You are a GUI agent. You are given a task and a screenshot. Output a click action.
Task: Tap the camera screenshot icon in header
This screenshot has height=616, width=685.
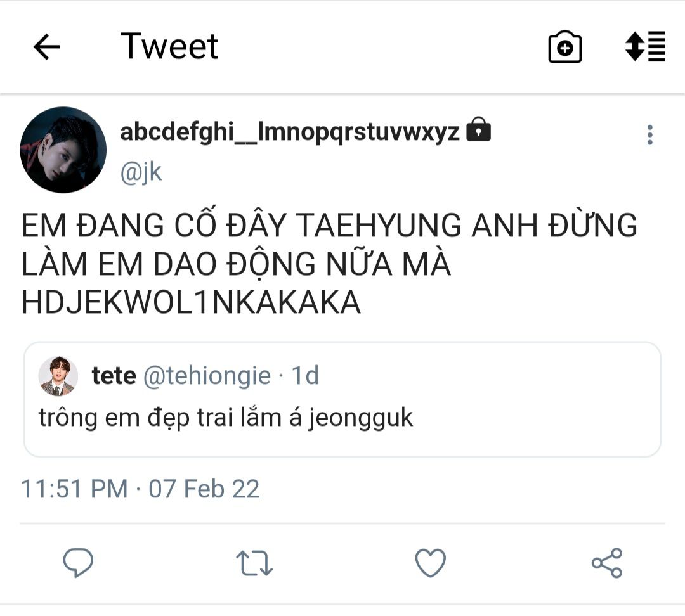click(564, 47)
